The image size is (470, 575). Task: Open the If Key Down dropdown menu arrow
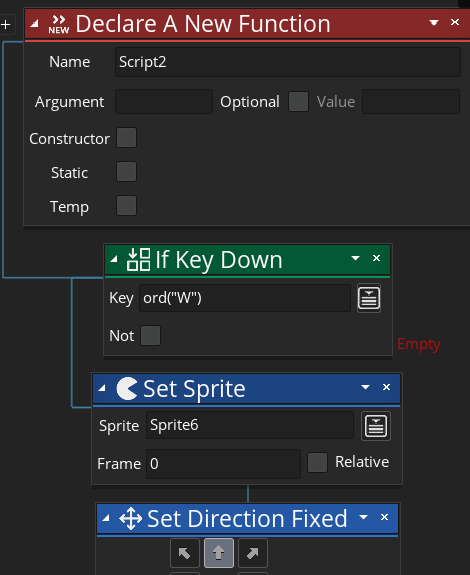pos(355,258)
